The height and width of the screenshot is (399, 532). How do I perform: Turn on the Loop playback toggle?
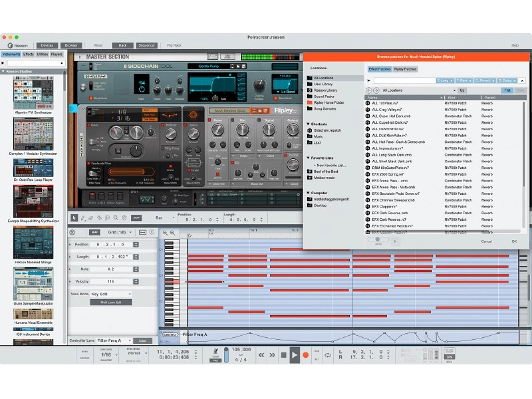329,355
